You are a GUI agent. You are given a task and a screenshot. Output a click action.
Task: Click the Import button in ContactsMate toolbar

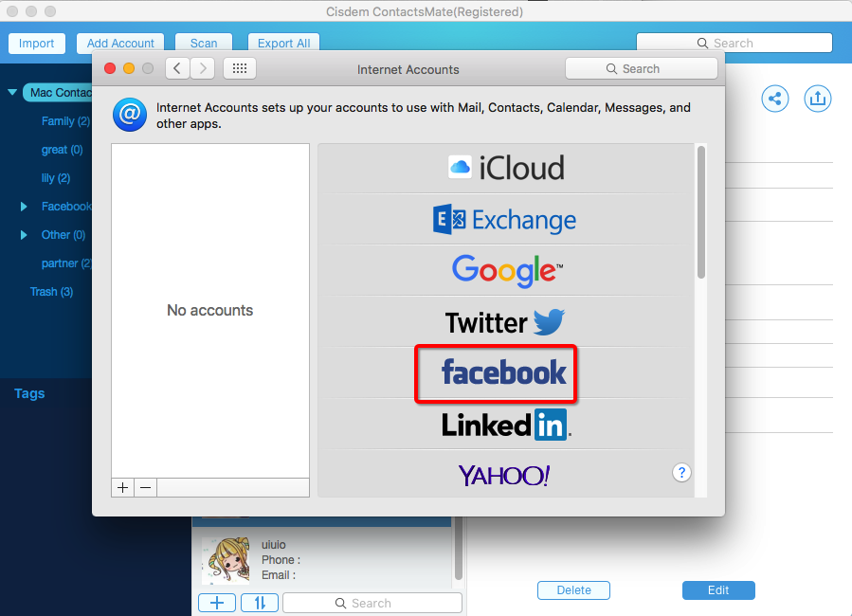tap(36, 44)
